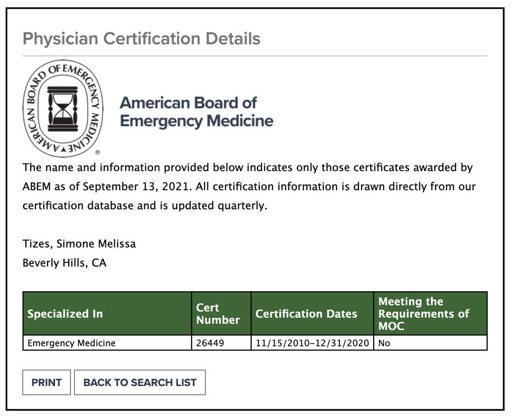This screenshot has height=420, width=513.
Task: Click the location text Beverly Hills, CA
Action: click(x=64, y=262)
